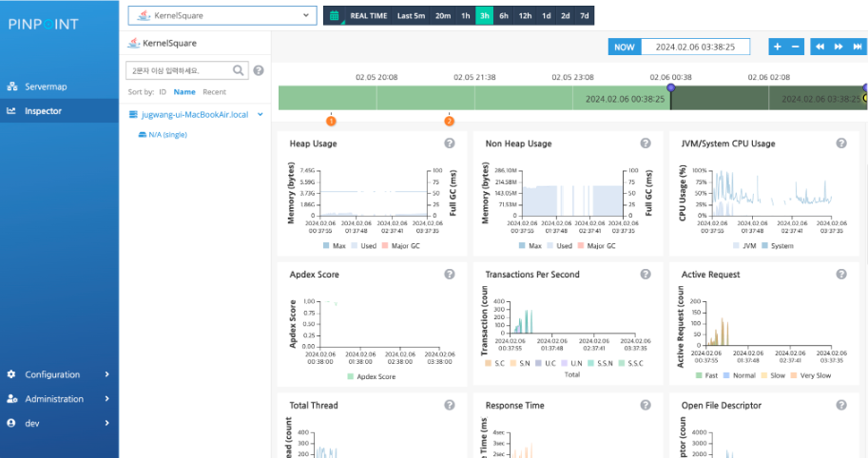This screenshot has height=458, width=868.
Task: Expand dev user menu arrow
Action: tap(106, 423)
